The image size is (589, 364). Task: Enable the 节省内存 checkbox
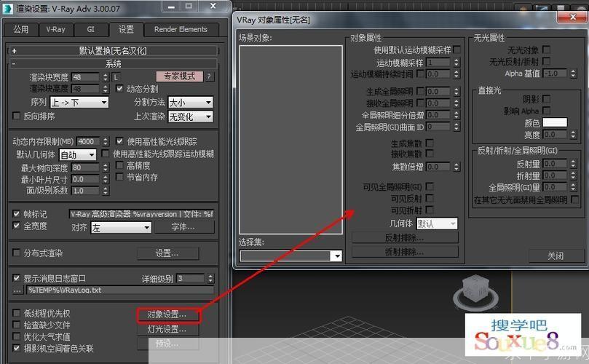(x=119, y=177)
